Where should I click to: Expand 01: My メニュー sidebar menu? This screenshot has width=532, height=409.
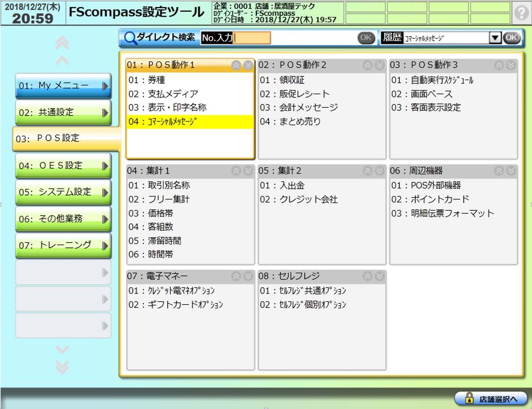click(63, 85)
